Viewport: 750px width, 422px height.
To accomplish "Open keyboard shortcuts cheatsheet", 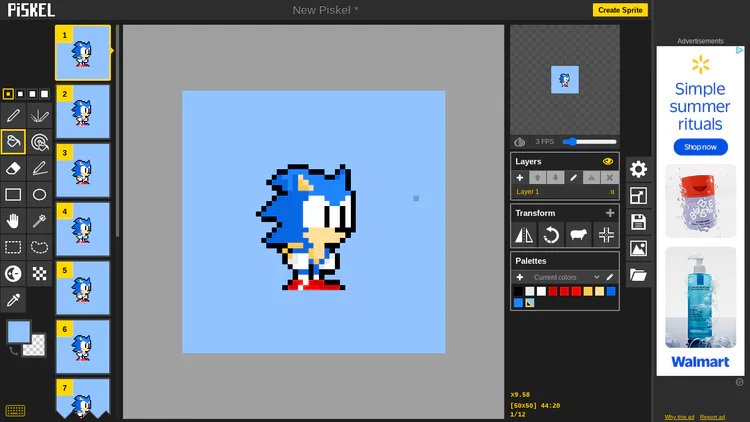I will click(15, 411).
